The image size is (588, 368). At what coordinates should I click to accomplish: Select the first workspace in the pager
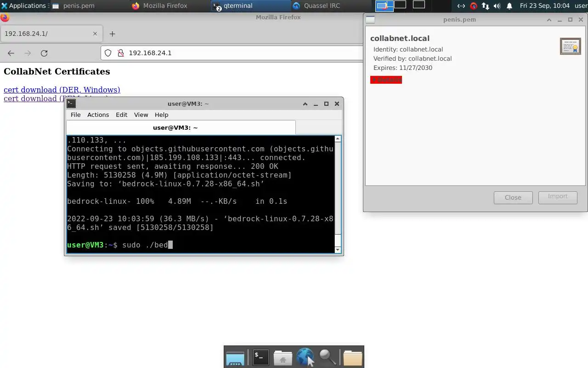point(384,6)
